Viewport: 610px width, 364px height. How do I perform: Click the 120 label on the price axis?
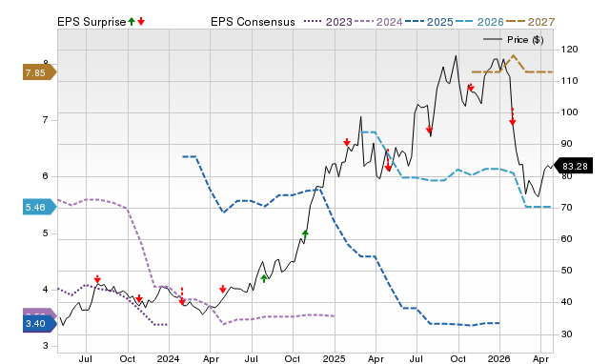570,50
